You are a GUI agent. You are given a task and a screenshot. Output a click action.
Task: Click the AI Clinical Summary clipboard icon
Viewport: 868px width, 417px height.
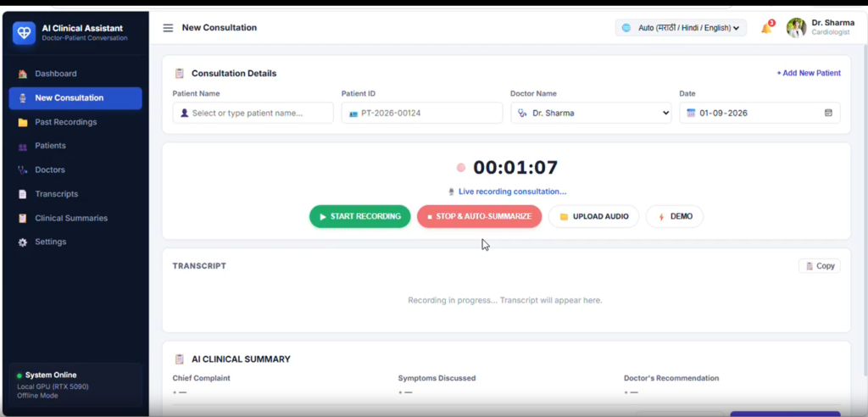coord(180,359)
